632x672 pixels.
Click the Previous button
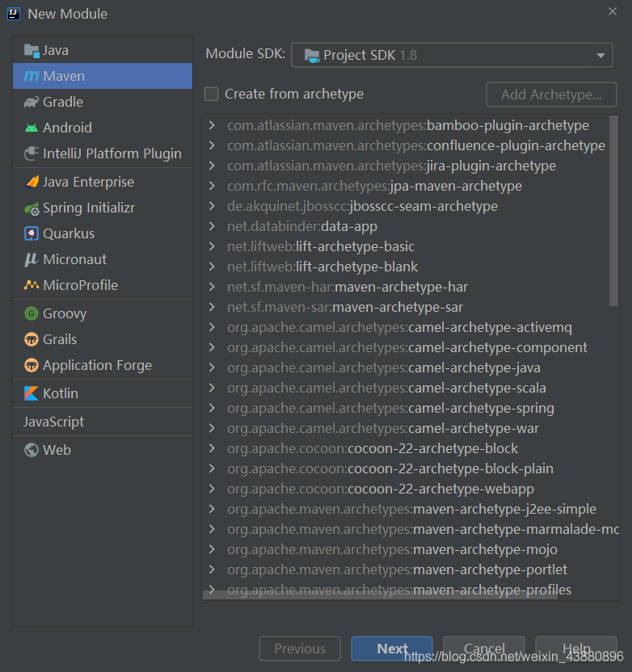tap(300, 649)
